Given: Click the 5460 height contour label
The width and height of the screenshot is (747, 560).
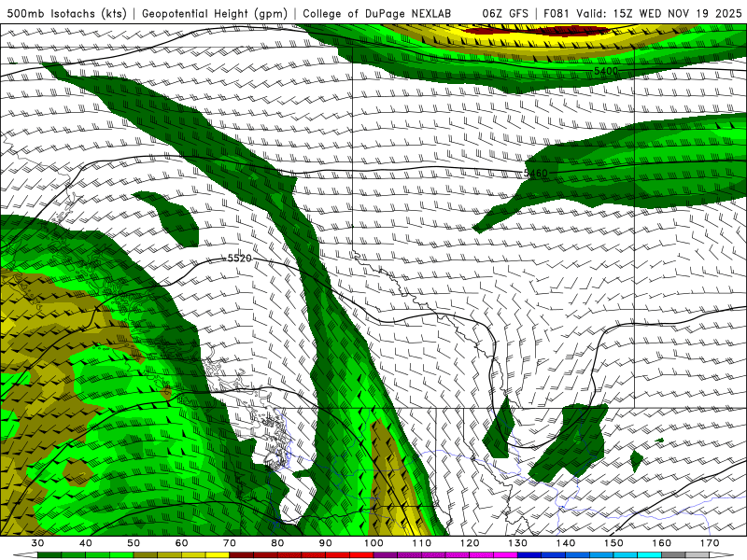Looking at the screenshot, I should coord(535,173).
